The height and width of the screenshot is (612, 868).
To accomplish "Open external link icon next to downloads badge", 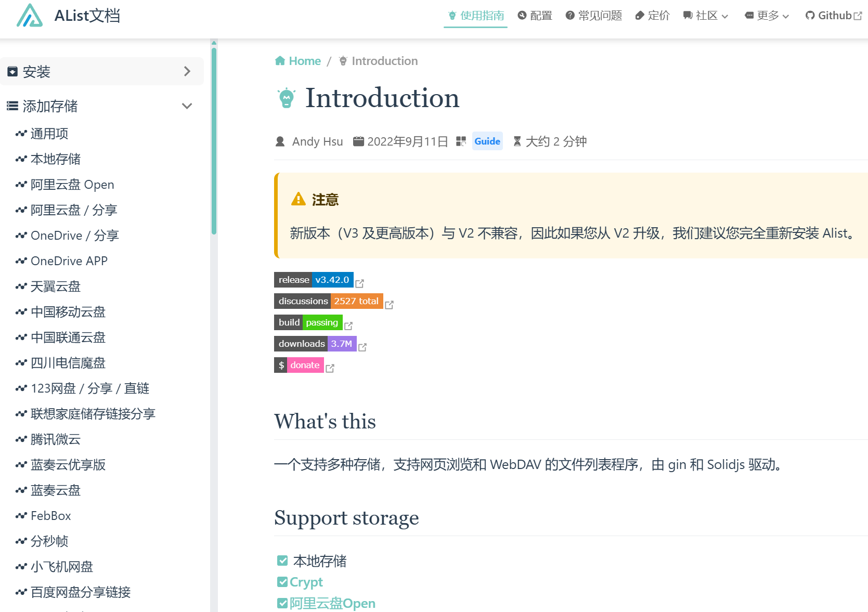I will click(362, 347).
